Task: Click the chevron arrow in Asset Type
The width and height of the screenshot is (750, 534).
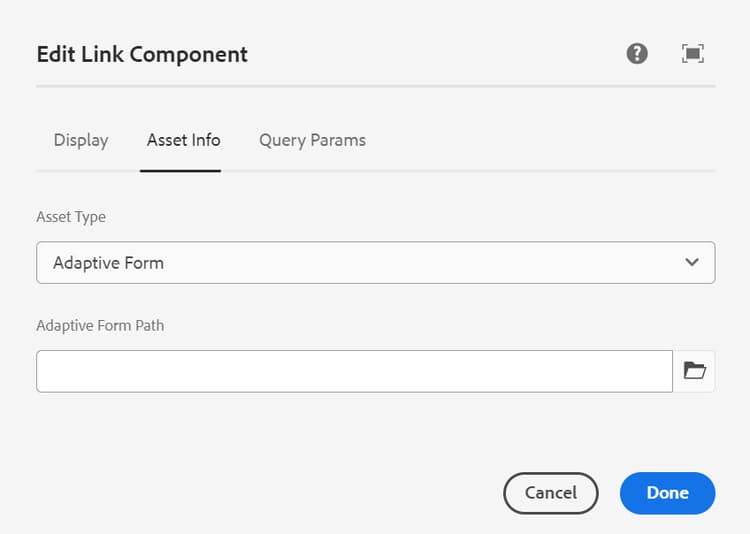Action: [692, 262]
